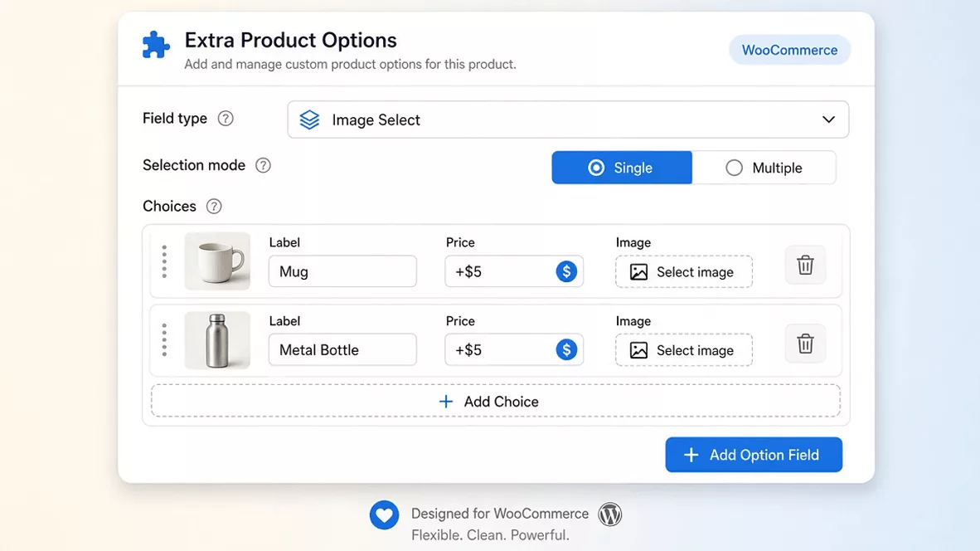Click Add Option Field button

(x=754, y=455)
